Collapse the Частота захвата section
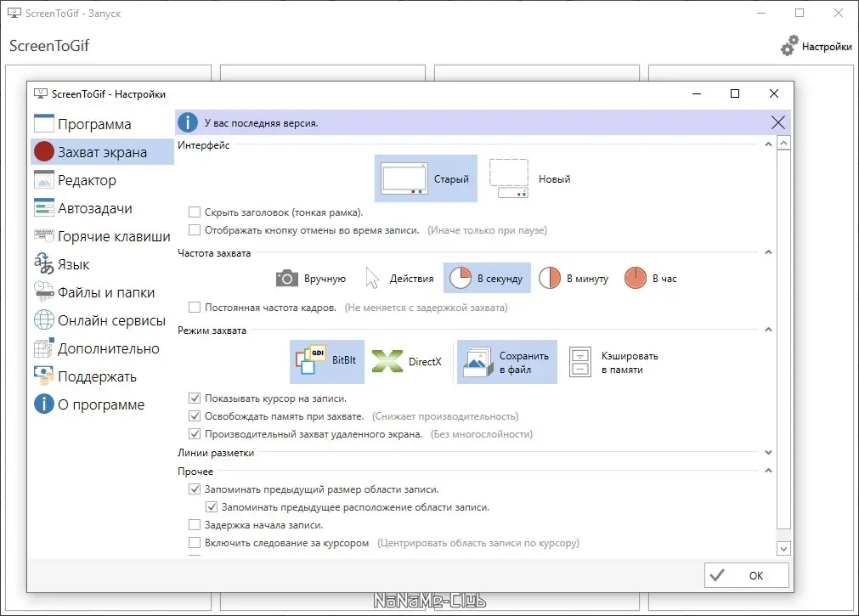 click(x=768, y=252)
